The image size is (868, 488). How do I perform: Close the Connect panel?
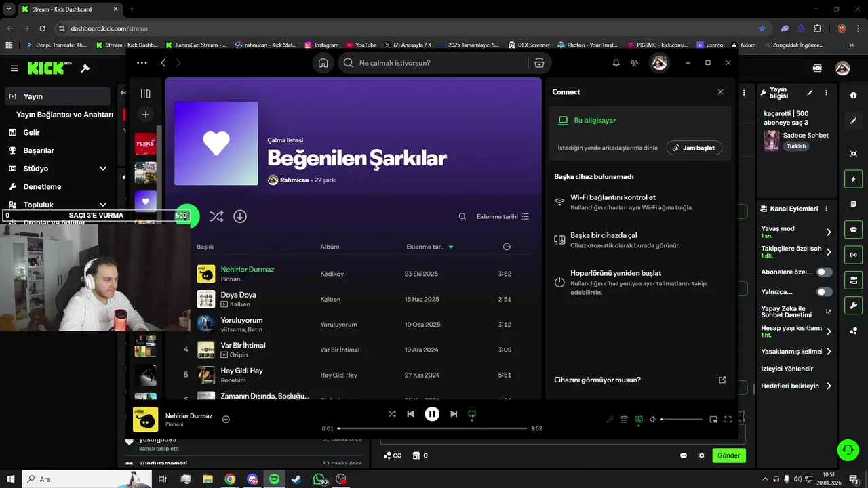[720, 91]
